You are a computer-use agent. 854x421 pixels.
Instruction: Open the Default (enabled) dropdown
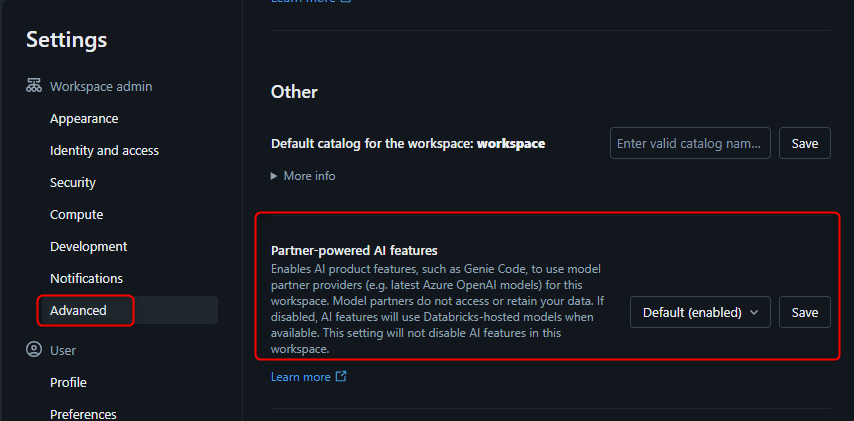point(700,312)
